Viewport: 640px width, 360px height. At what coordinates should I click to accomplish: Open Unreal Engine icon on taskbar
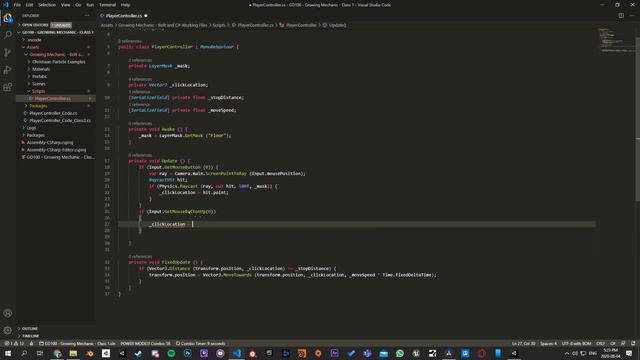pyautogui.click(x=416, y=353)
